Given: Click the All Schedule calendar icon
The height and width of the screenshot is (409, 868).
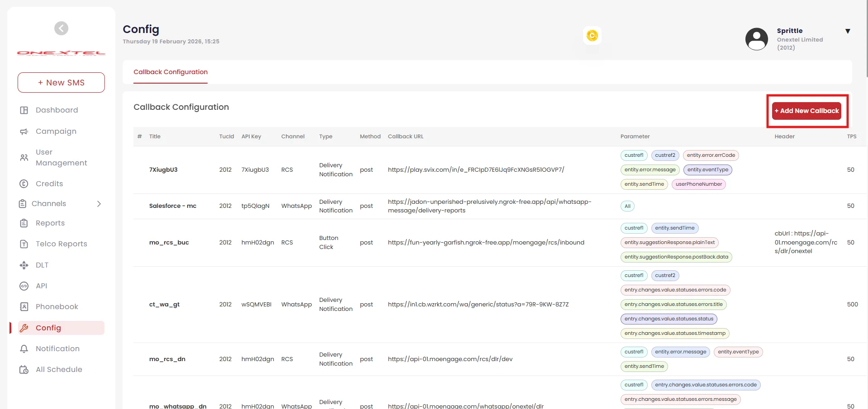Looking at the screenshot, I should (24, 370).
